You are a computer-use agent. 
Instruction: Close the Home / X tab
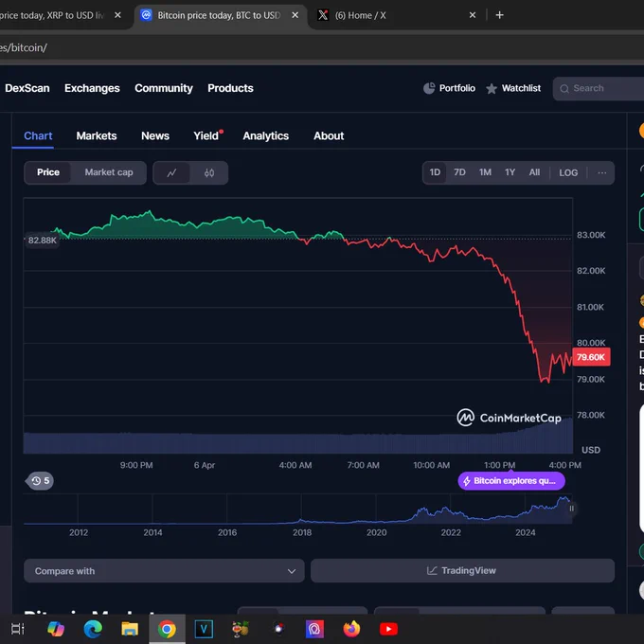pos(473,15)
